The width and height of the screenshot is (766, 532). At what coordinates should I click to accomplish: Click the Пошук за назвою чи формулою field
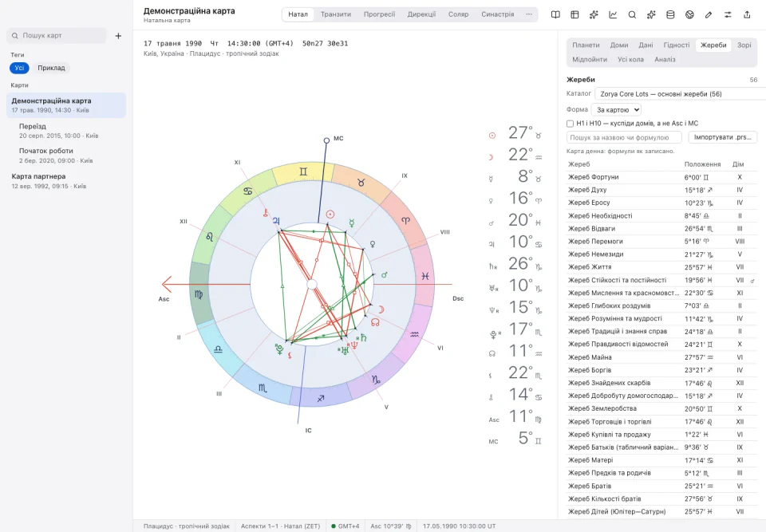coord(624,137)
